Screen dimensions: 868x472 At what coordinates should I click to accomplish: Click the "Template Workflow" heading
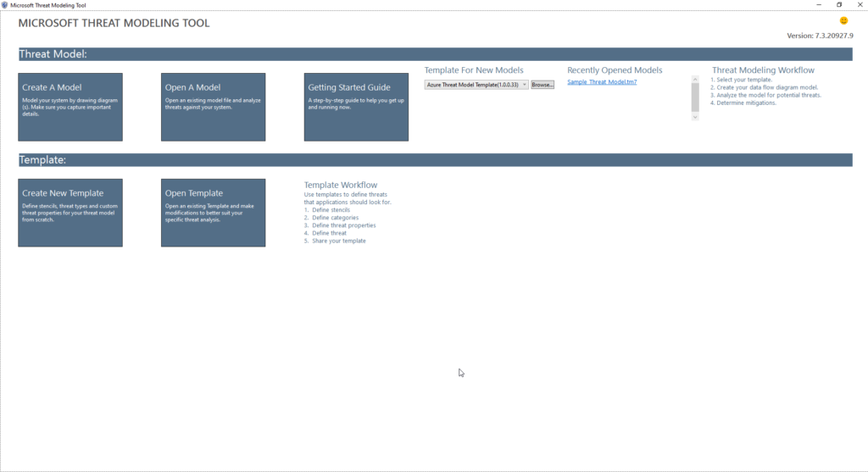[x=341, y=185]
